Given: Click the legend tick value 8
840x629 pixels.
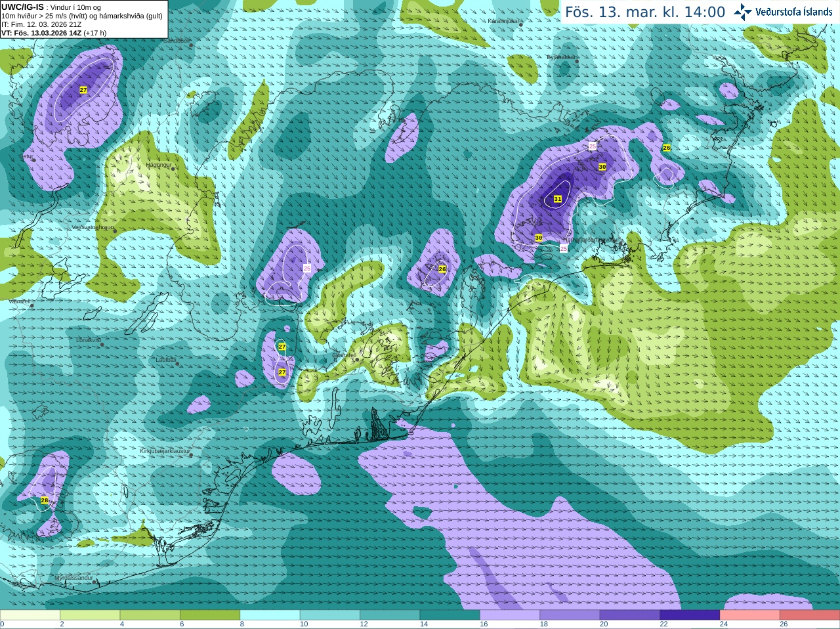Looking at the screenshot, I should click(242, 624).
